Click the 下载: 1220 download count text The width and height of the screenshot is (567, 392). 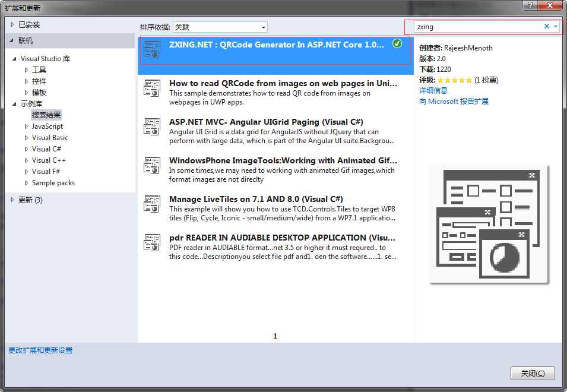(435, 69)
